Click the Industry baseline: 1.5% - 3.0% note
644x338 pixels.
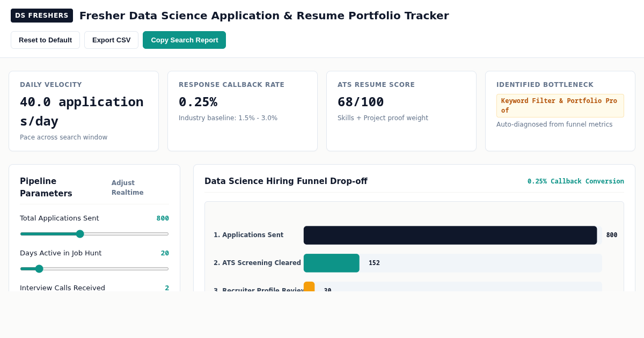pos(228,118)
